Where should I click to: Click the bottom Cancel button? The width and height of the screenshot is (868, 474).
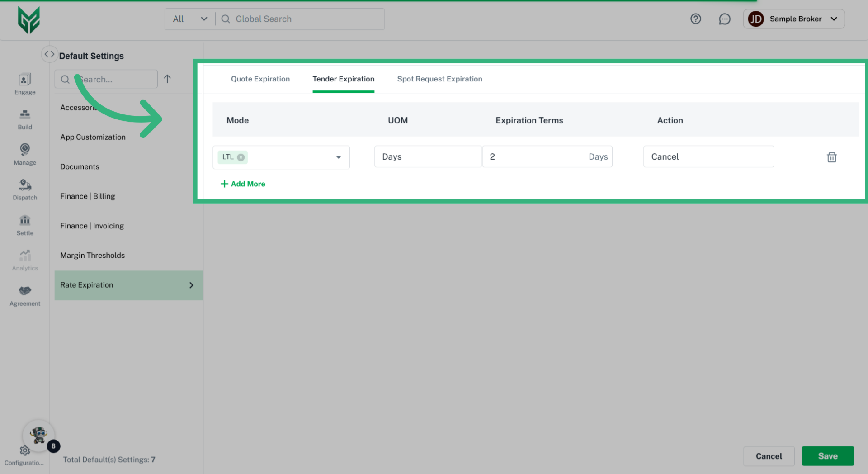(x=769, y=456)
